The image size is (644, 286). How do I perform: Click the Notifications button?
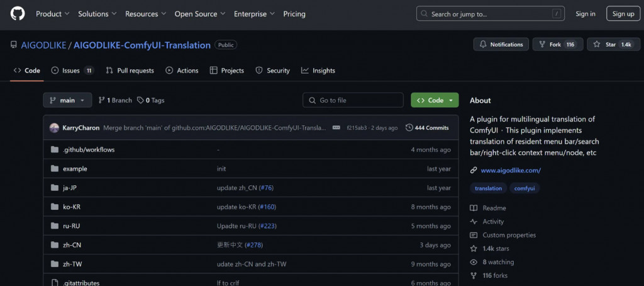[x=501, y=45]
